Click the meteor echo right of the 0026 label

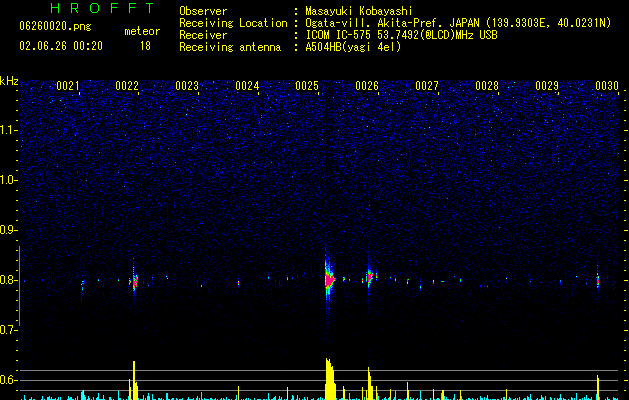coord(370,277)
